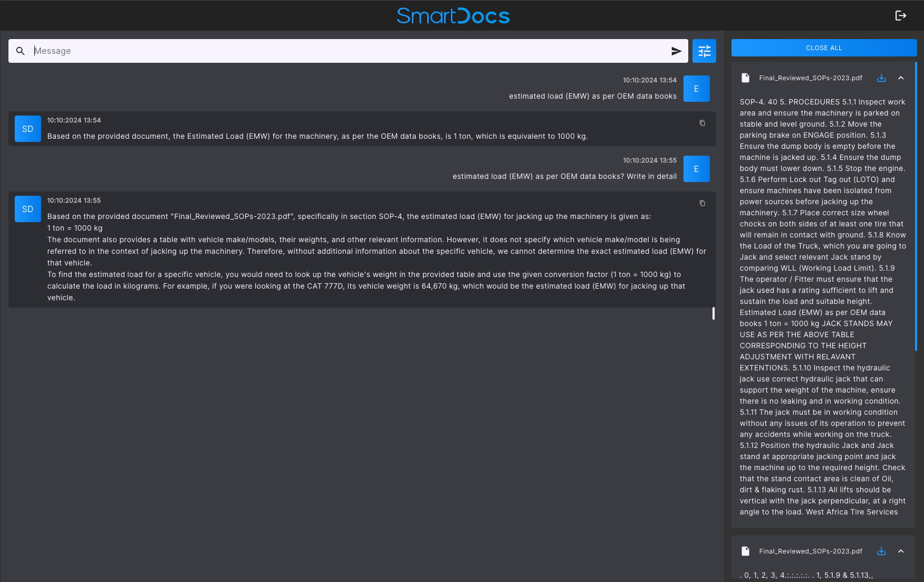This screenshot has width=924, height=582.
Task: Collapse the first source document panel
Action: pos(901,78)
